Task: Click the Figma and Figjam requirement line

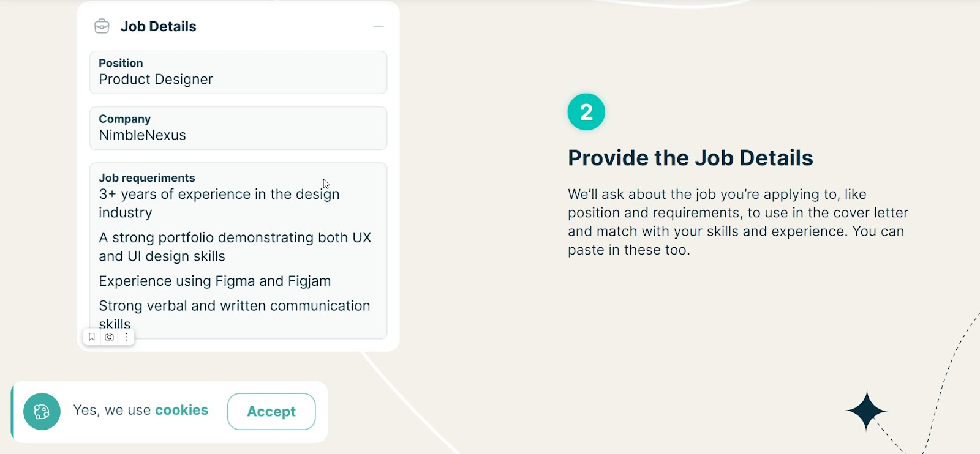Action: tap(215, 281)
